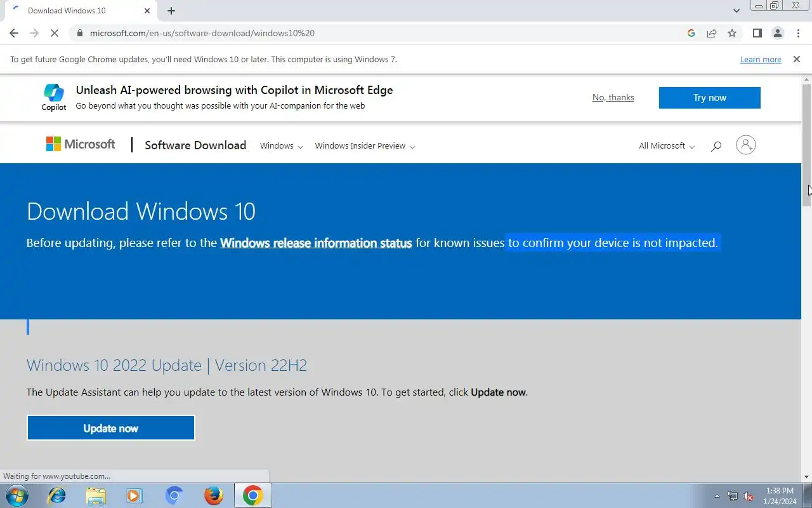Launch Internet Explorer from the taskbar

57,495
